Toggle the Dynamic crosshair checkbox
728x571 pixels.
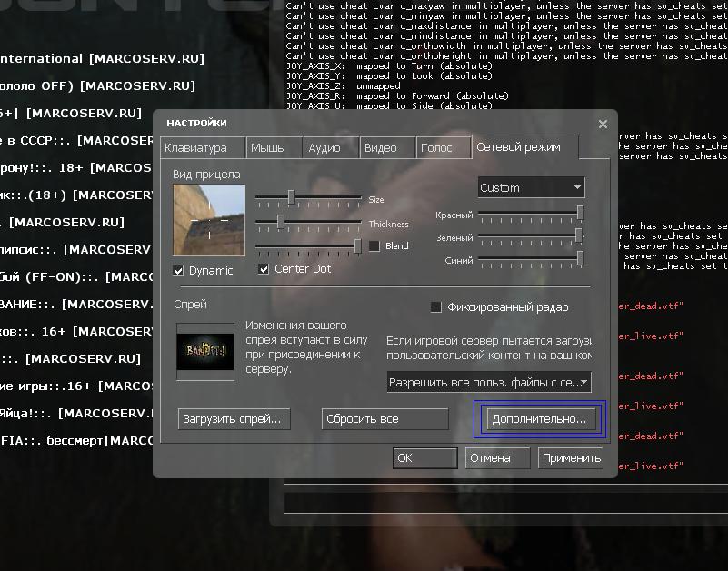[179, 270]
